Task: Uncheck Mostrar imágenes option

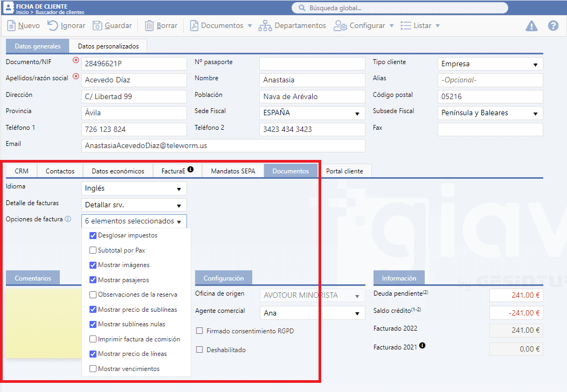Action: [x=93, y=265]
